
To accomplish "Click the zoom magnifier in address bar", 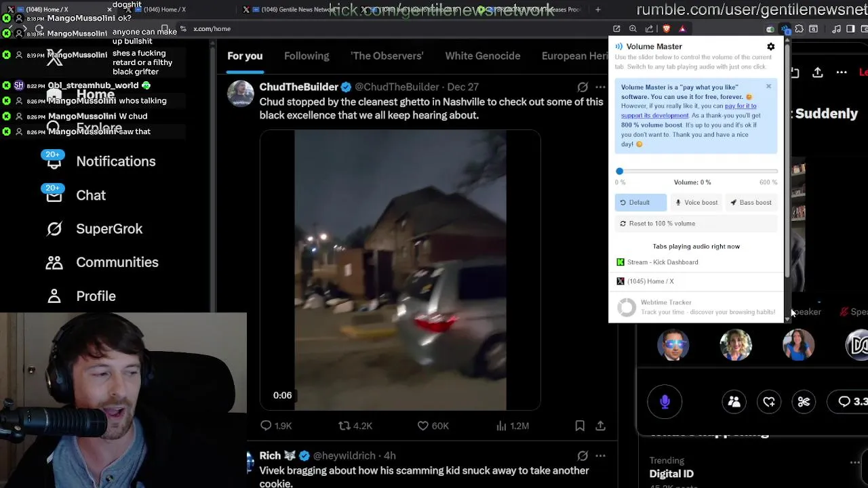I will pyautogui.click(x=633, y=28).
